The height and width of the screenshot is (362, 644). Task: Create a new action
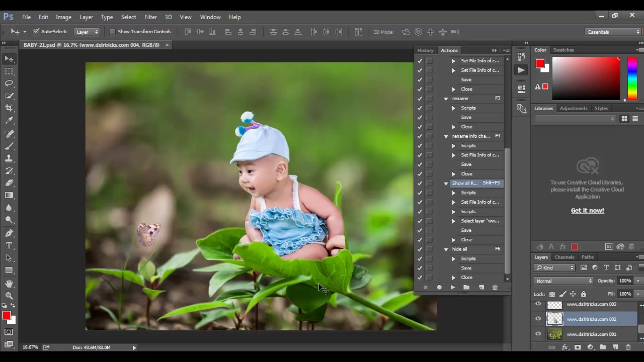(481, 287)
